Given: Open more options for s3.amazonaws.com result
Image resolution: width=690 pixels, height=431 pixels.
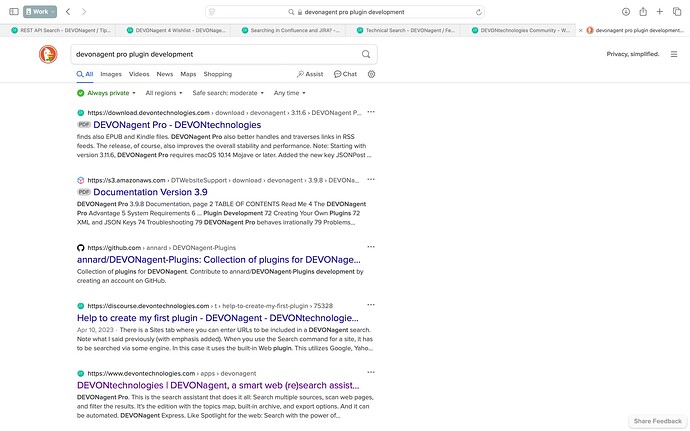Looking at the screenshot, I should [371, 180].
